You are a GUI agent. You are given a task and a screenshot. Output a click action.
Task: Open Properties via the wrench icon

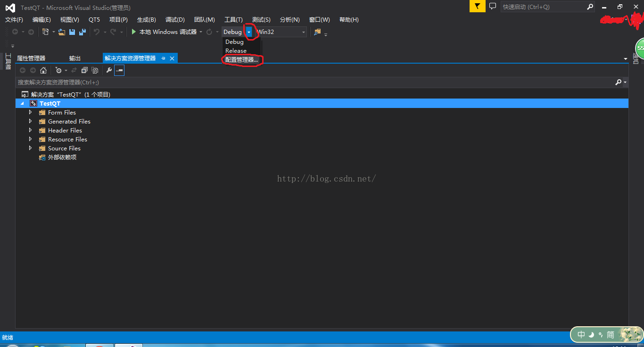109,70
